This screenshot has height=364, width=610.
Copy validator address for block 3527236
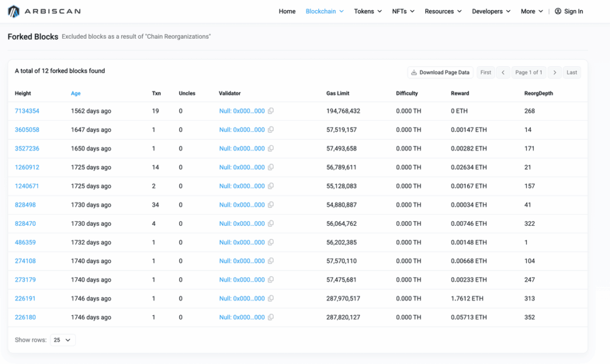coord(271,148)
